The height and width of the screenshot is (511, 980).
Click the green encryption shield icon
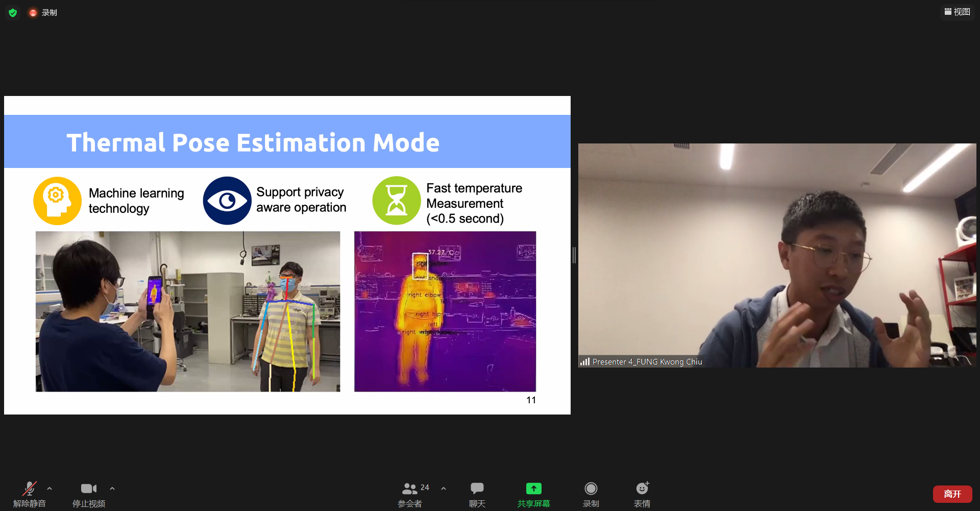pos(13,13)
